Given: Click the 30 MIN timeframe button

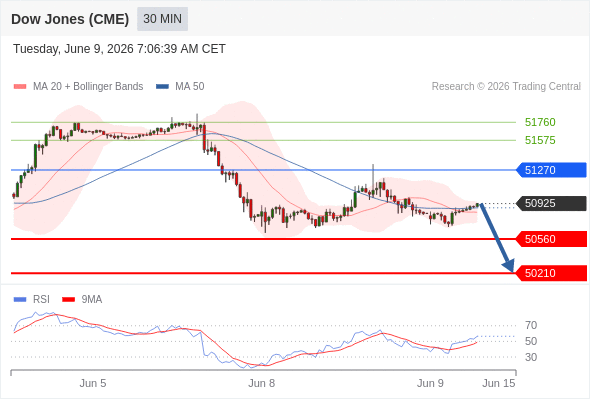Looking at the screenshot, I should pyautogui.click(x=162, y=19).
